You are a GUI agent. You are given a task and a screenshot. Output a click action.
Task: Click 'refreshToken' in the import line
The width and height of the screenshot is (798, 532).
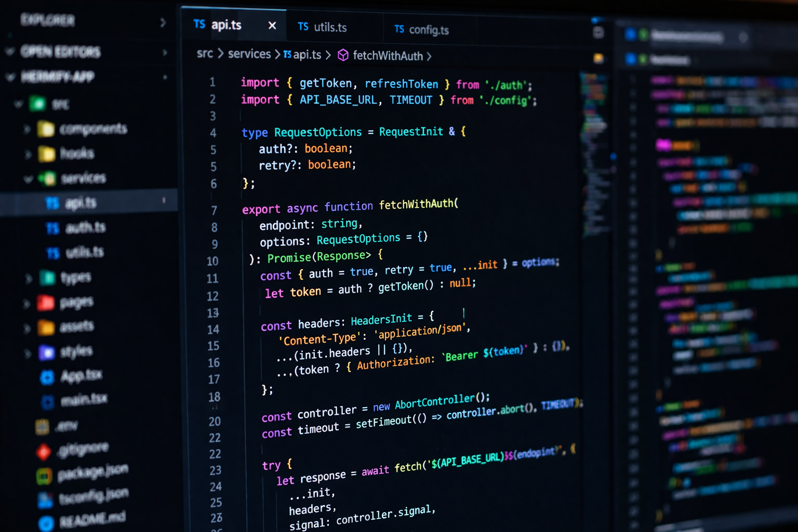point(401,84)
